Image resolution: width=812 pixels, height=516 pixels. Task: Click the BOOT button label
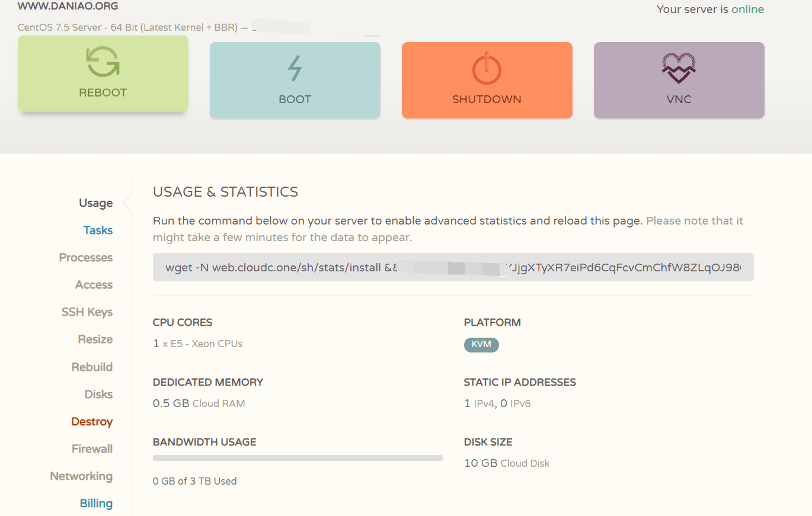pyautogui.click(x=295, y=99)
